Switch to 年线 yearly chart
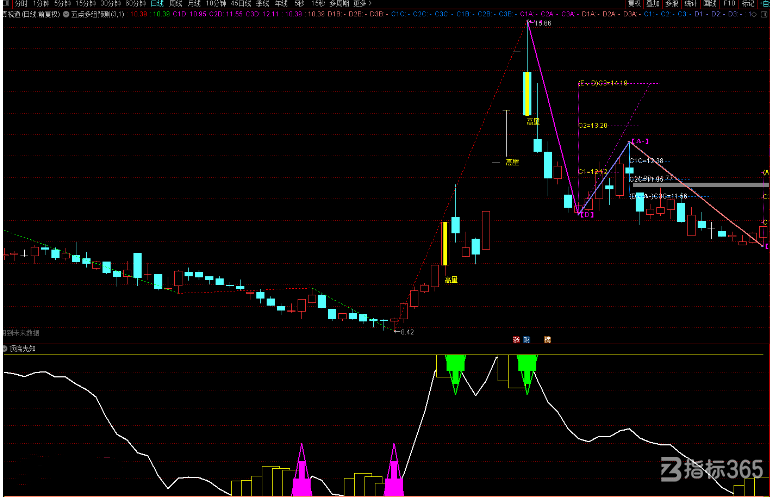This screenshot has width=772, height=497. pos(281,3)
